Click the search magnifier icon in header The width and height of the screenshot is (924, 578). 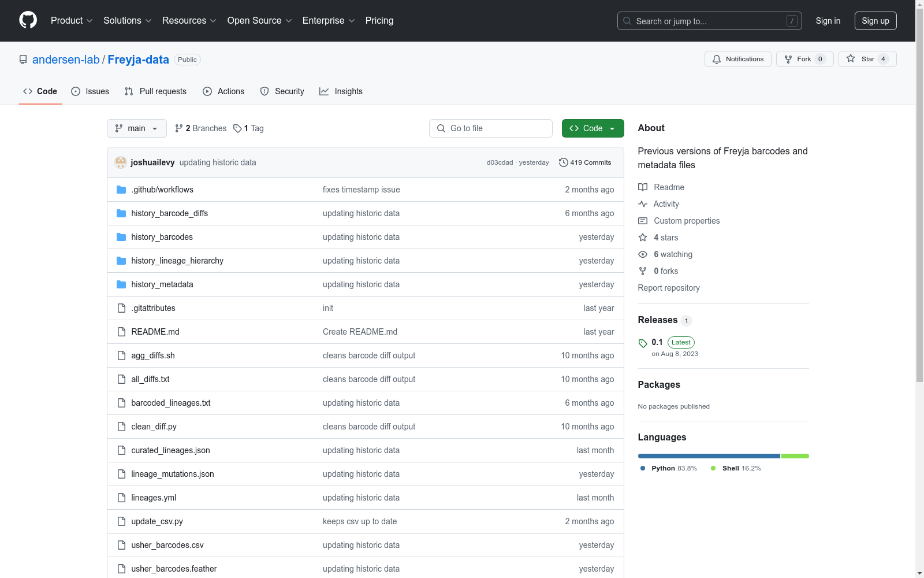pos(627,21)
